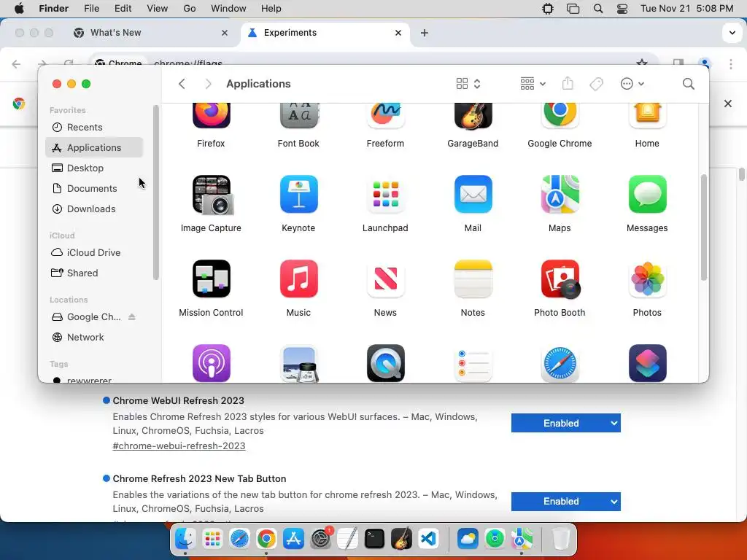Expand the Chrome tab search chevron
The height and width of the screenshot is (560, 747).
[732, 33]
